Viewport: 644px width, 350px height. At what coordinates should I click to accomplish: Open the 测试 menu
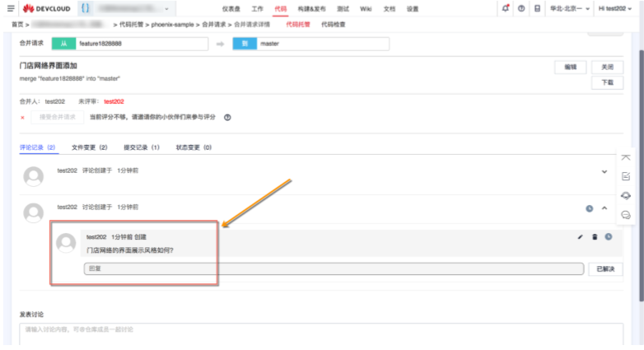pos(343,9)
